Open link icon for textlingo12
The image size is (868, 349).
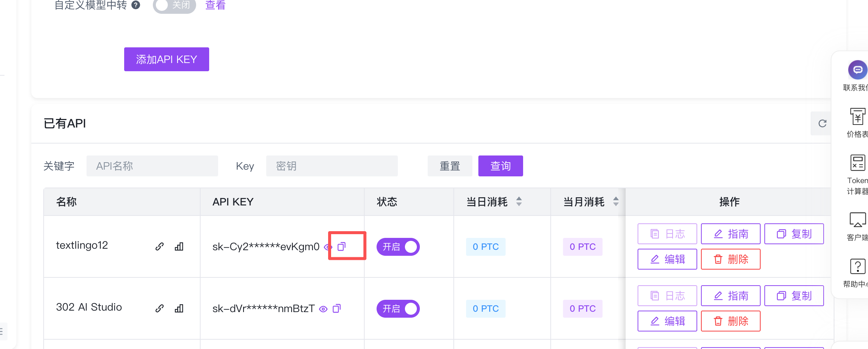(x=160, y=246)
